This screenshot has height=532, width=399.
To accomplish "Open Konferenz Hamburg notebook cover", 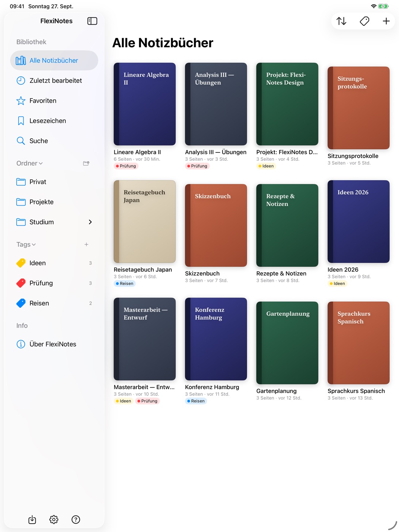I will pos(216,339).
